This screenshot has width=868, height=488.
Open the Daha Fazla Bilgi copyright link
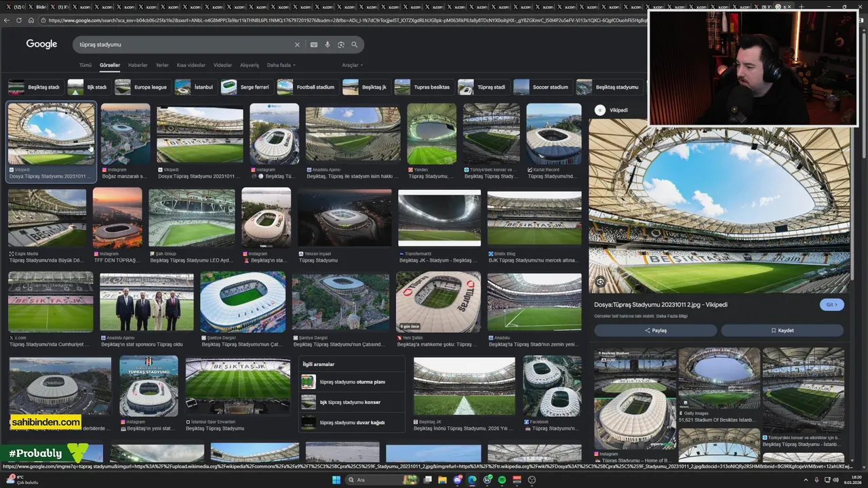(672, 316)
